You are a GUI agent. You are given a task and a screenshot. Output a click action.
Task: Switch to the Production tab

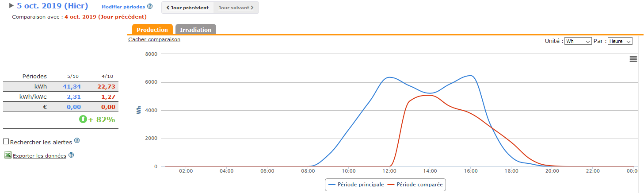click(x=152, y=30)
